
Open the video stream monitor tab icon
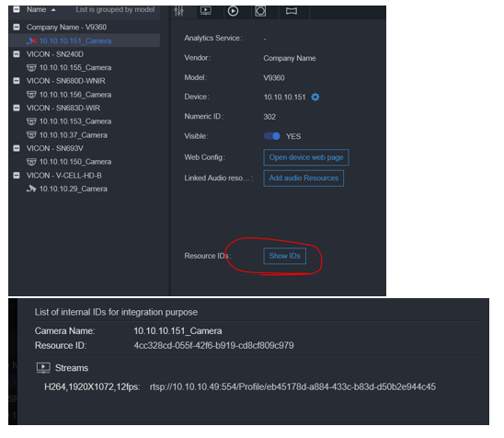(206, 11)
